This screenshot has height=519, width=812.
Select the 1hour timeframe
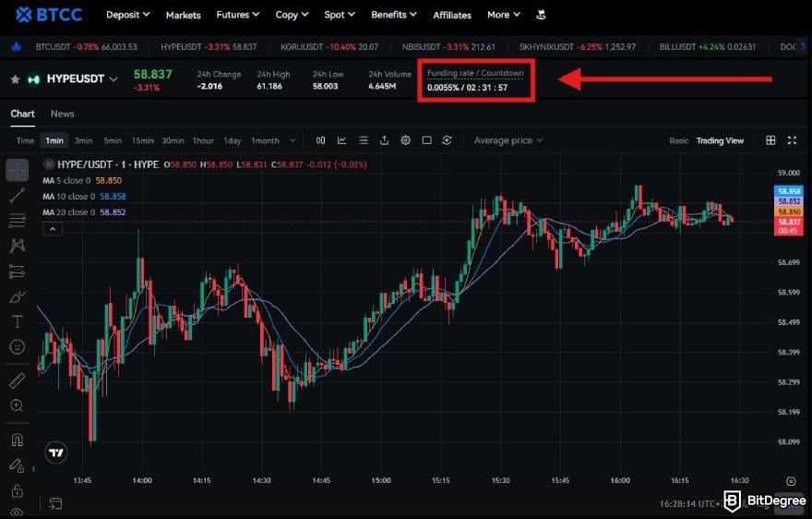tap(203, 140)
